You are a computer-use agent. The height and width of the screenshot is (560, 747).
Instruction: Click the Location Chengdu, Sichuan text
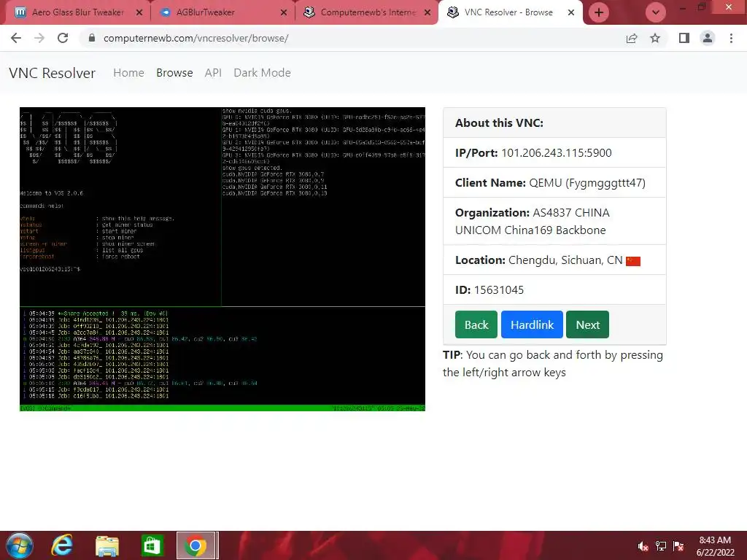(539, 260)
